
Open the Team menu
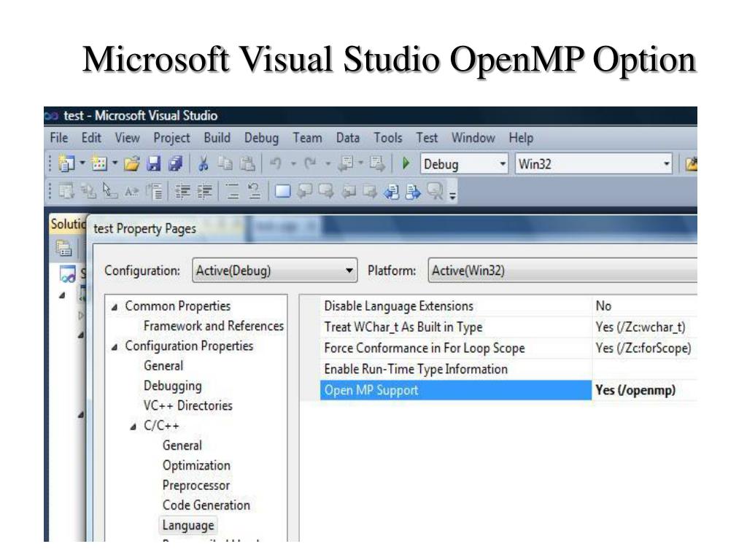[307, 138]
